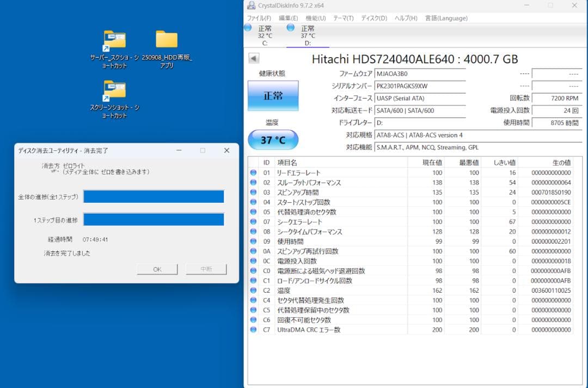
Task: Click the blue status icon beside 温度
Action: click(x=252, y=290)
